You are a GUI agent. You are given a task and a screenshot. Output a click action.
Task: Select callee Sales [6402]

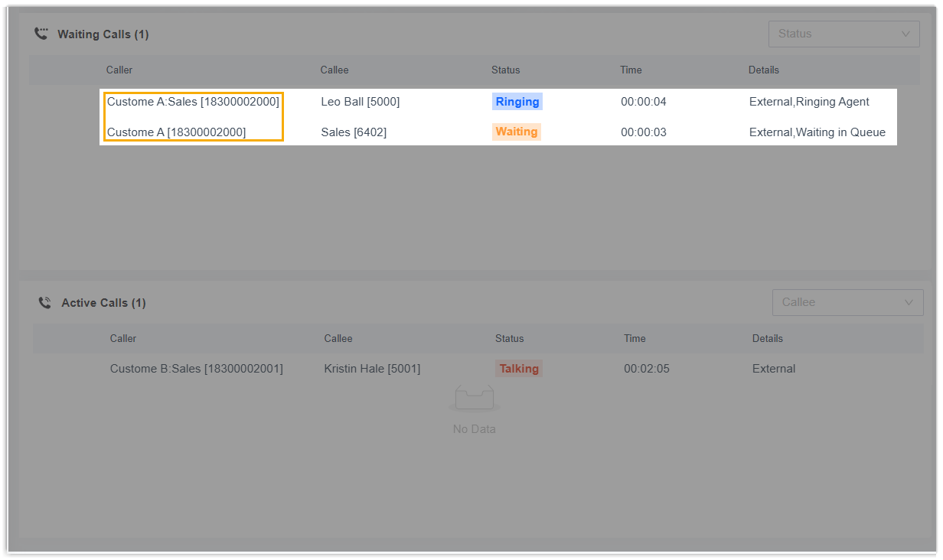[x=354, y=132]
